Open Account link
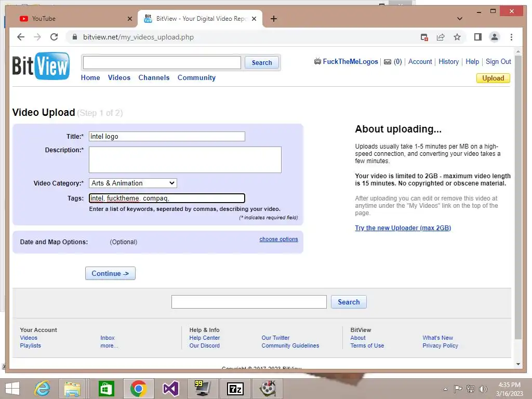This screenshot has height=399, width=532. [420, 62]
